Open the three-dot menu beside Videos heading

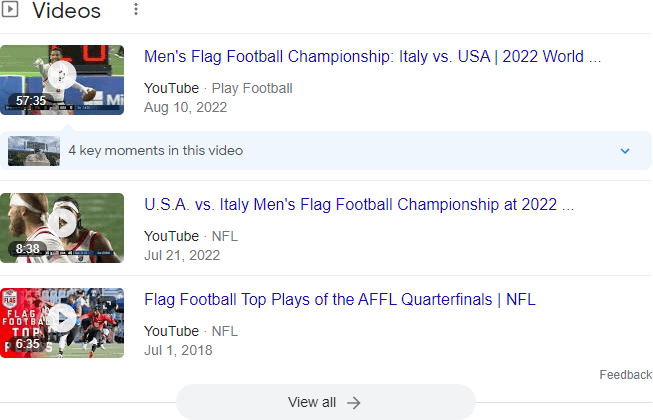point(136,11)
